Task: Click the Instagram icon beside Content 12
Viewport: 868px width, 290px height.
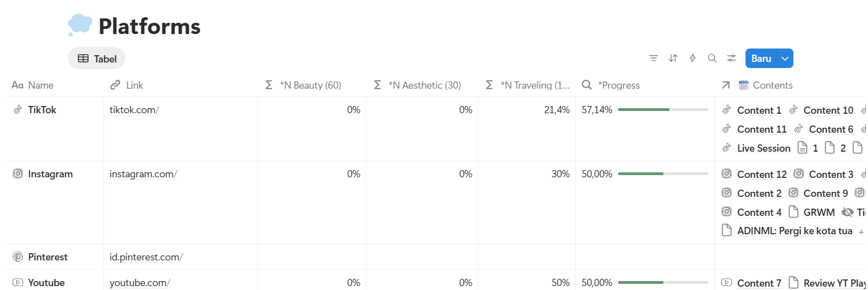Action: pyautogui.click(x=726, y=174)
